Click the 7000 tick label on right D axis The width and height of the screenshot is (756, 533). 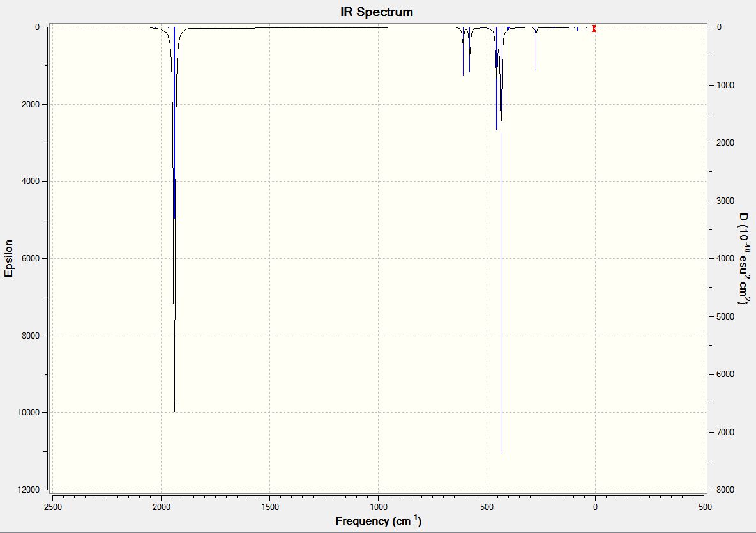pyautogui.click(x=725, y=432)
